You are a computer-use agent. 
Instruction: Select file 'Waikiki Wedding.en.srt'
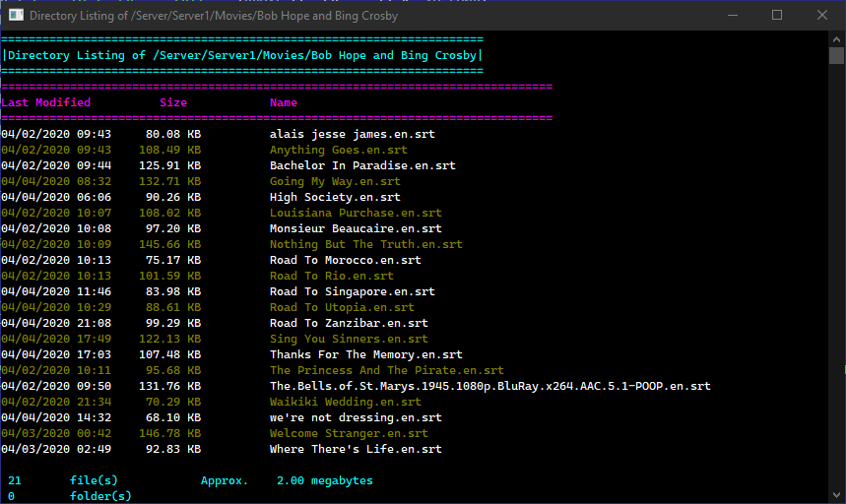[x=346, y=402]
